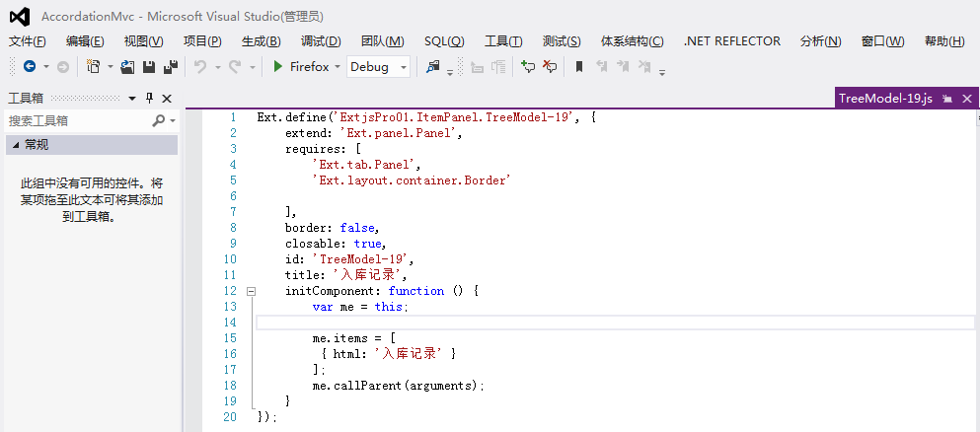Open the New Project dropdown arrow
Image resolution: width=980 pixels, height=432 pixels.
pos(110,67)
